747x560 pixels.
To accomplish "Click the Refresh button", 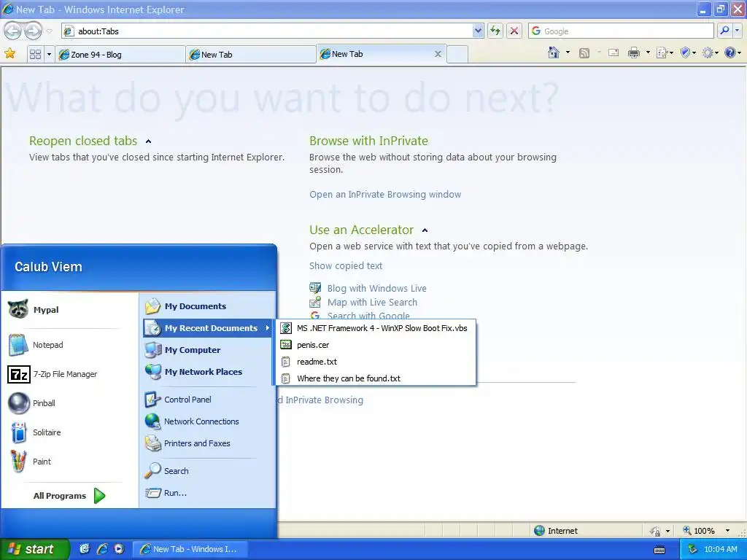I will click(x=495, y=31).
